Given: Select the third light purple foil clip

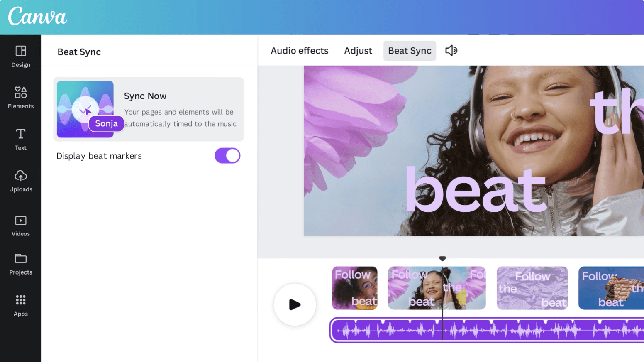Looking at the screenshot, I should click(x=532, y=288).
